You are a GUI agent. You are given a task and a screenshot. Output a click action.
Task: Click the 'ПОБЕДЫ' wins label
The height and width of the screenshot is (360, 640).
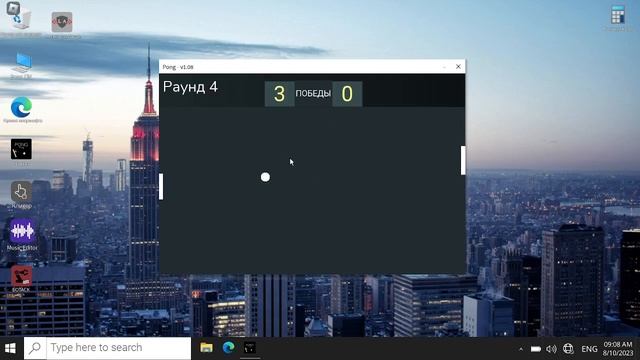click(x=313, y=93)
